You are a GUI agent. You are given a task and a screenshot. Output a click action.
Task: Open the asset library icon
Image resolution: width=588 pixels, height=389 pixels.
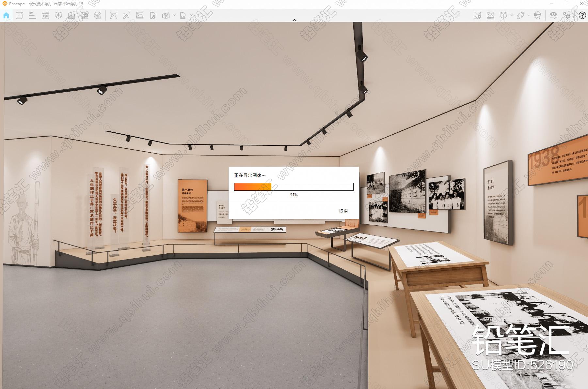[72, 15]
